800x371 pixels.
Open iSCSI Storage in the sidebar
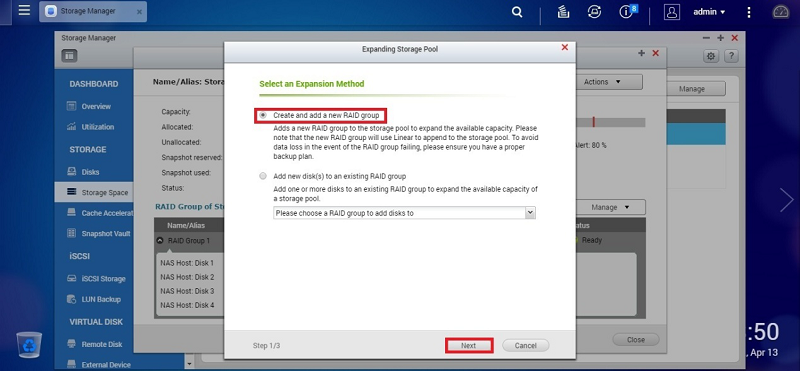[96, 279]
